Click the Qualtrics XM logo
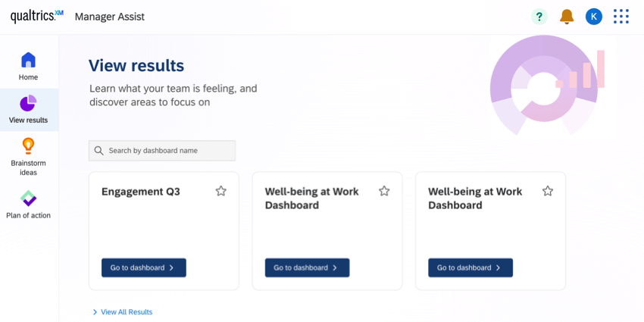644x322 pixels. (x=36, y=17)
